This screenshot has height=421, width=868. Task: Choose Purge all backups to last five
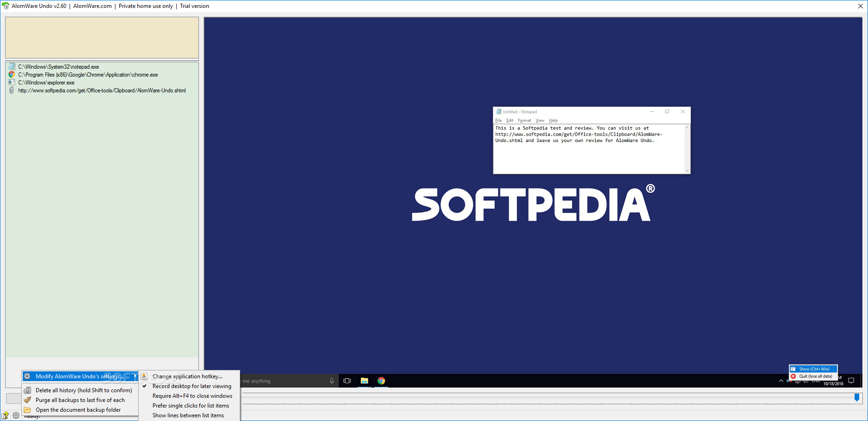pos(80,400)
